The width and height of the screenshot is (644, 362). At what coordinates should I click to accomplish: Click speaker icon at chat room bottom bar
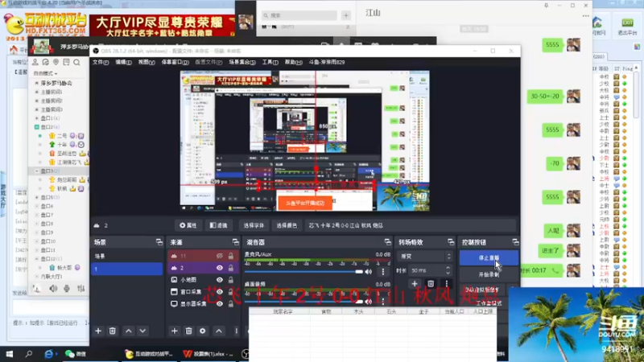click(53, 289)
